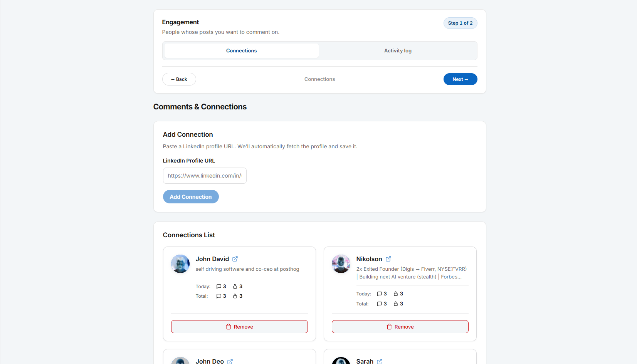This screenshot has height=364, width=637.
Task: Open John Deo's external profile link icon
Action: point(230,361)
